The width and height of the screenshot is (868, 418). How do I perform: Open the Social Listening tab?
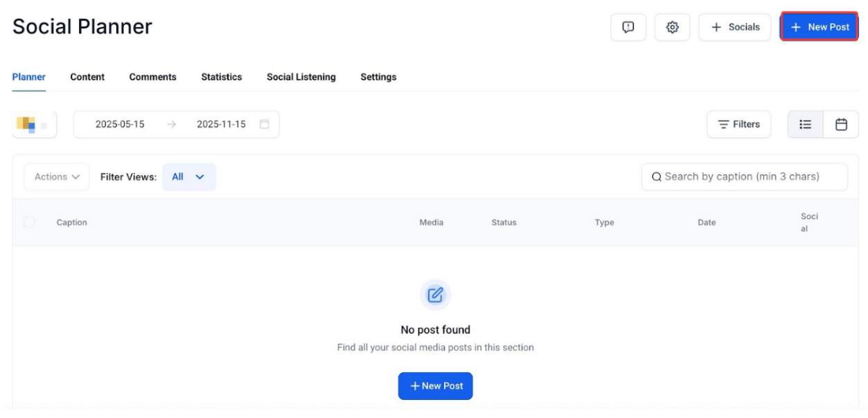[x=301, y=77]
